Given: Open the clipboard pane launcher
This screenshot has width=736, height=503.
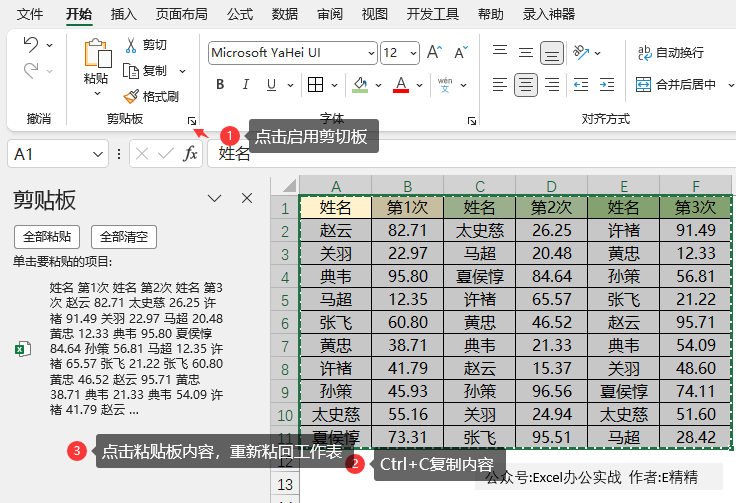Looking at the screenshot, I should coord(192,121).
